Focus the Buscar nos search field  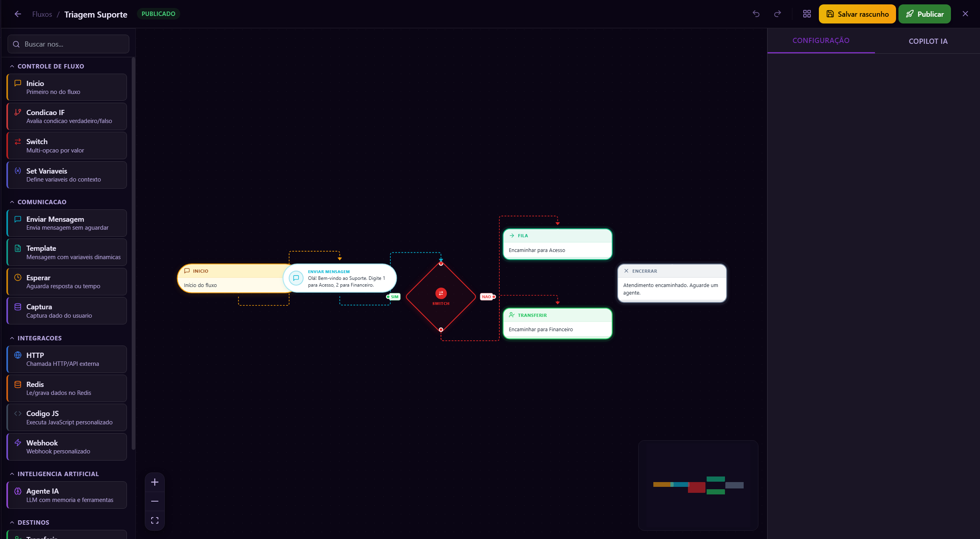(x=68, y=44)
